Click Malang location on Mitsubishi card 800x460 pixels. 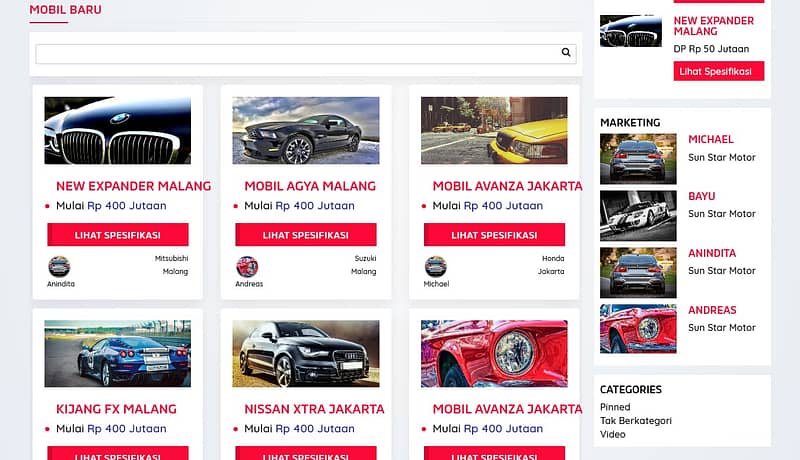point(175,271)
